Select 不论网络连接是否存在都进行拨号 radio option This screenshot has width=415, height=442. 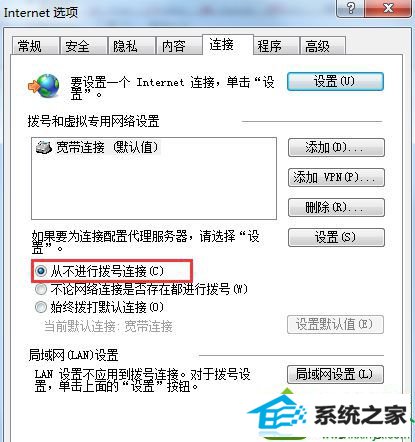(x=41, y=289)
